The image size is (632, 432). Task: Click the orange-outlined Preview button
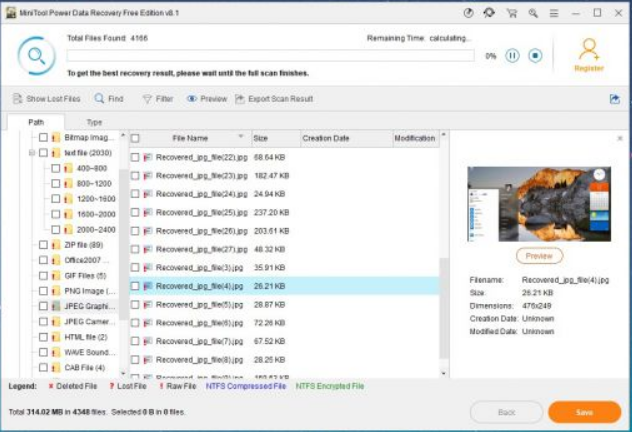[x=539, y=256]
